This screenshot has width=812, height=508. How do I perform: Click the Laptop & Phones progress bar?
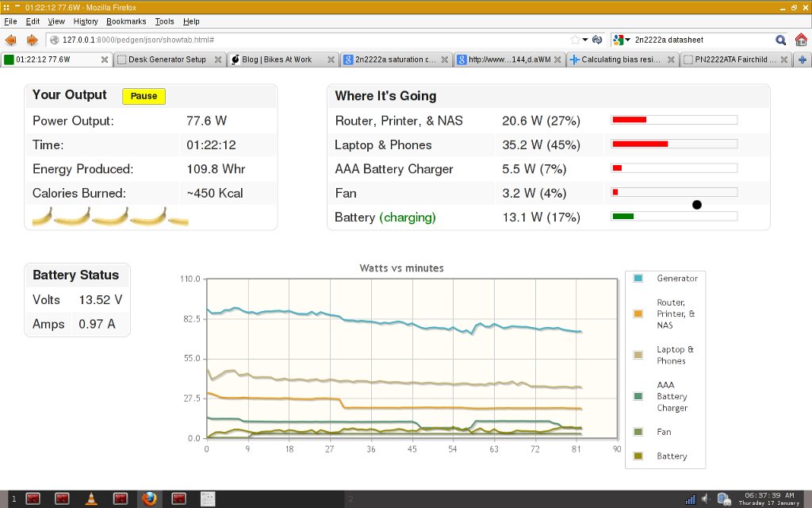point(674,144)
